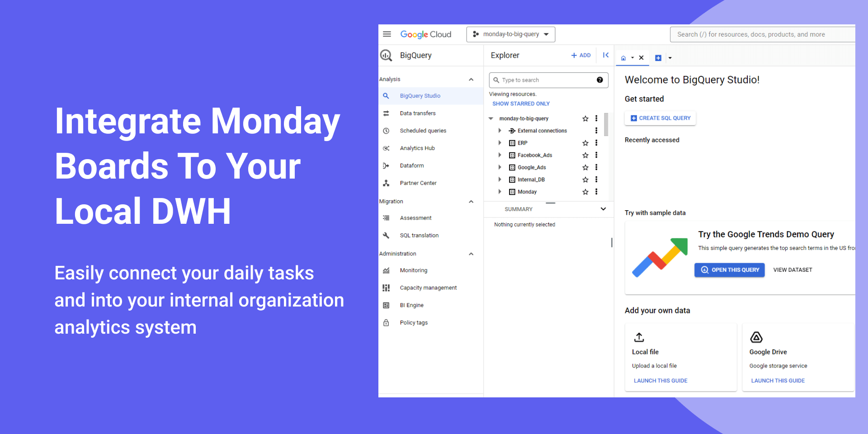
Task: Collapse the Analysis section
Action: click(471, 79)
